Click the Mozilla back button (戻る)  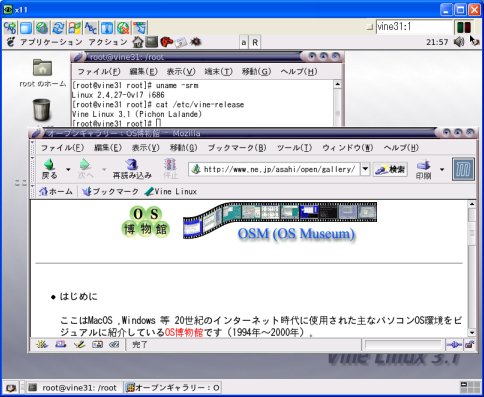(50, 168)
